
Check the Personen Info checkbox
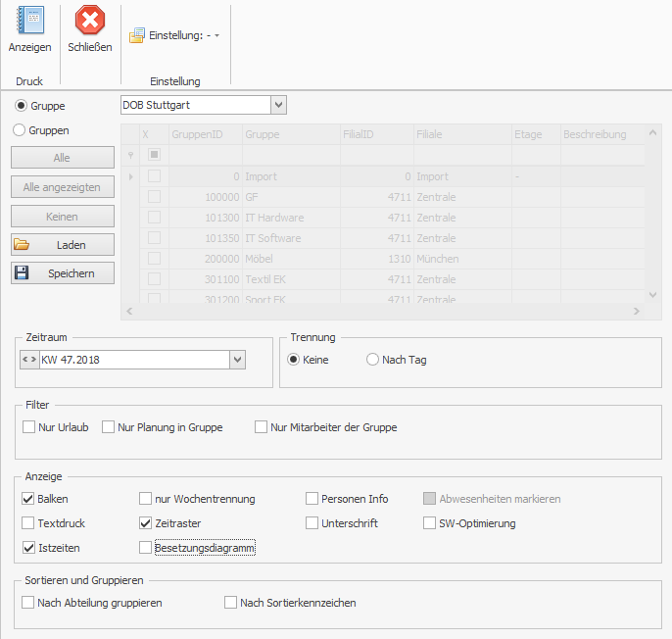point(312,499)
